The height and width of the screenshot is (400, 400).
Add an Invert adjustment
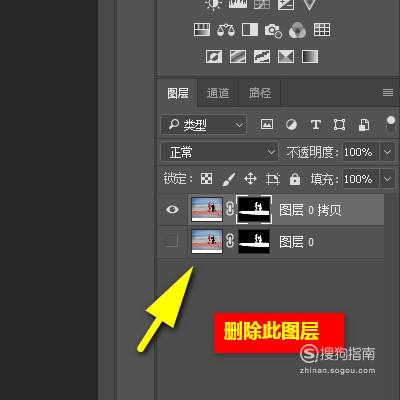[214, 57]
